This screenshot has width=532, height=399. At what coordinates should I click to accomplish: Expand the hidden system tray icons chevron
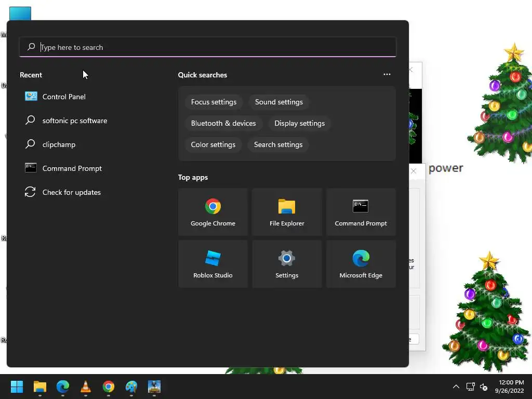456,387
